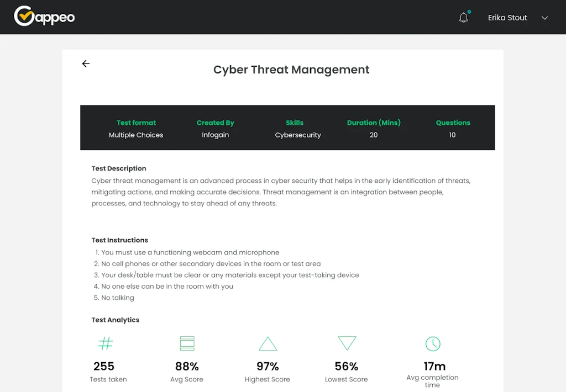Click the Avg Score stacked bars icon
Viewport: 566px width, 392px height.
[187, 343]
